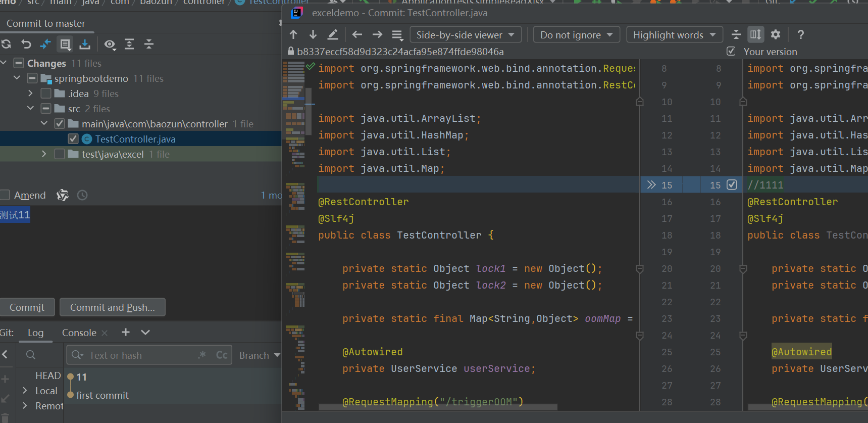The width and height of the screenshot is (868, 423).
Task: Check the .idea folder checkbox
Action: 46,93
